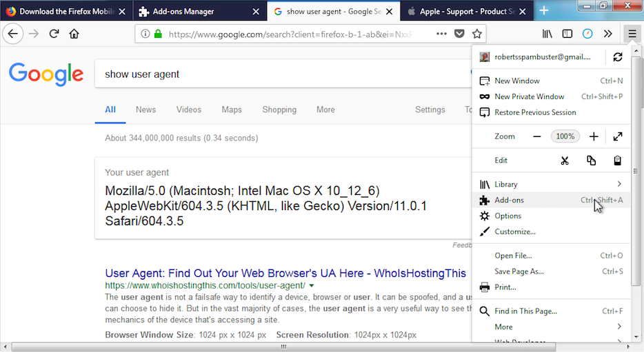Open Options in the menu
Screen dimensions: 644x352
click(551, 216)
